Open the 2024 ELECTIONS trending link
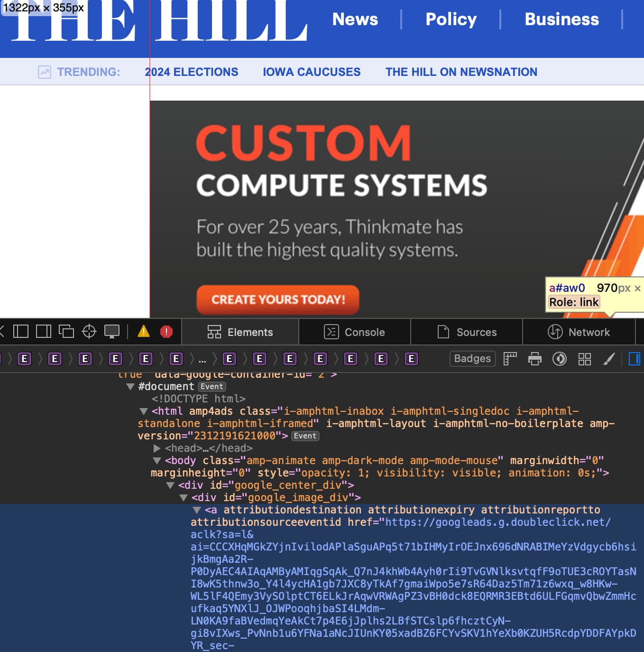 click(192, 72)
